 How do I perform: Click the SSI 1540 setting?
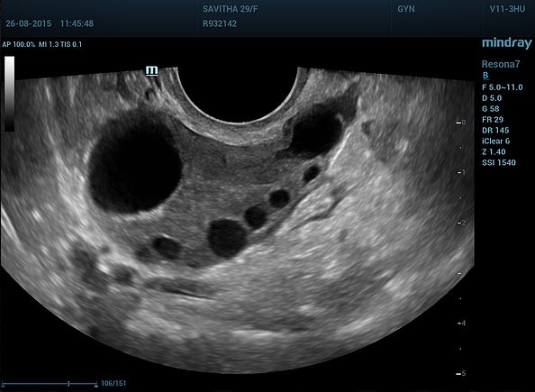tap(499, 162)
